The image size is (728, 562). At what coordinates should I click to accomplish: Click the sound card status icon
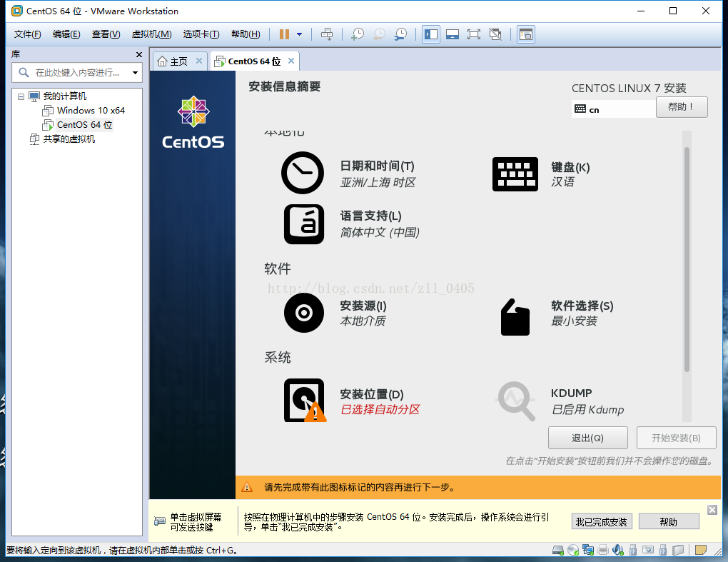(618, 551)
